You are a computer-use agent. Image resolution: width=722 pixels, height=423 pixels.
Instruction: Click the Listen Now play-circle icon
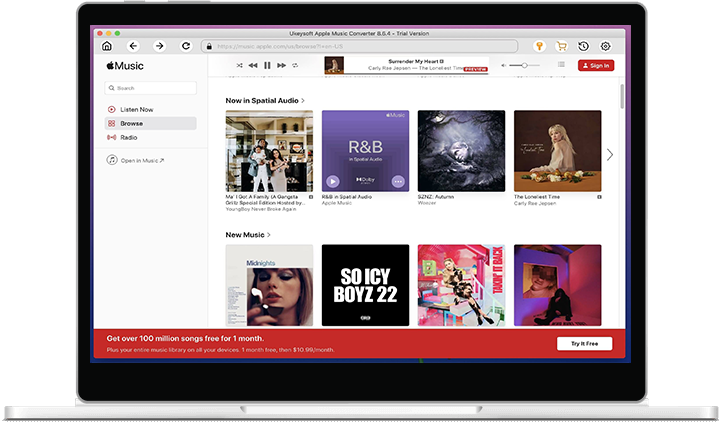coord(111,110)
